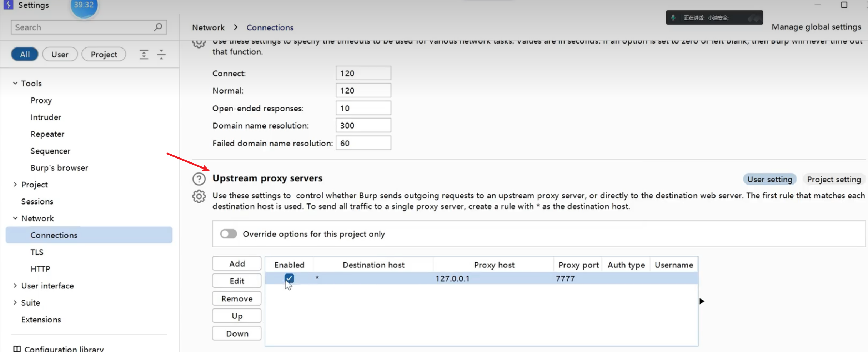Select the User filter pill
Image resolution: width=868 pixels, height=352 pixels.
[x=60, y=54]
